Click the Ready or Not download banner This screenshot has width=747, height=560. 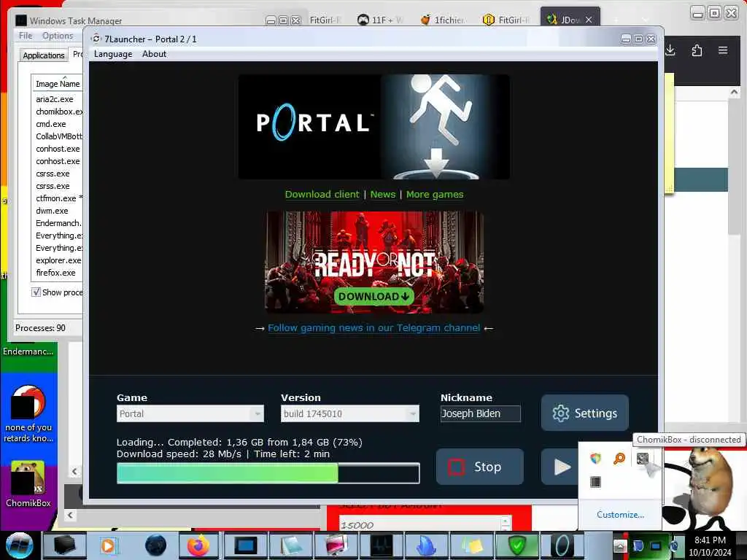click(374, 262)
